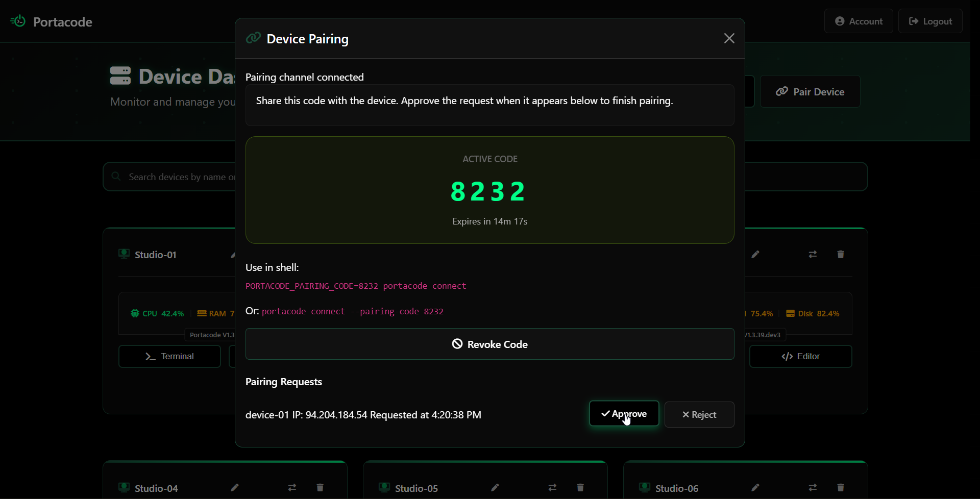Click edit pencil icon for Studio-06
Image resolution: width=980 pixels, height=499 pixels.
tap(755, 488)
